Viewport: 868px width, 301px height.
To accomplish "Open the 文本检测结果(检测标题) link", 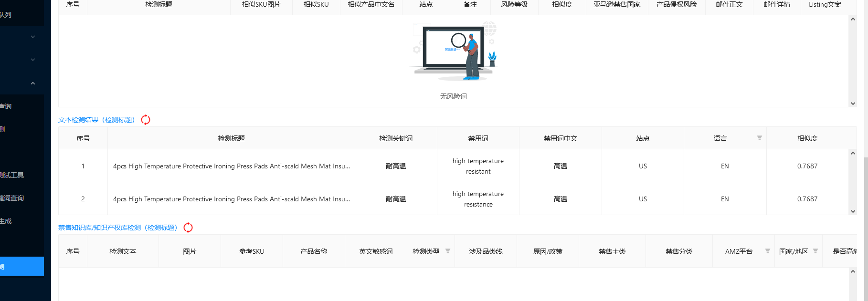I will (96, 120).
